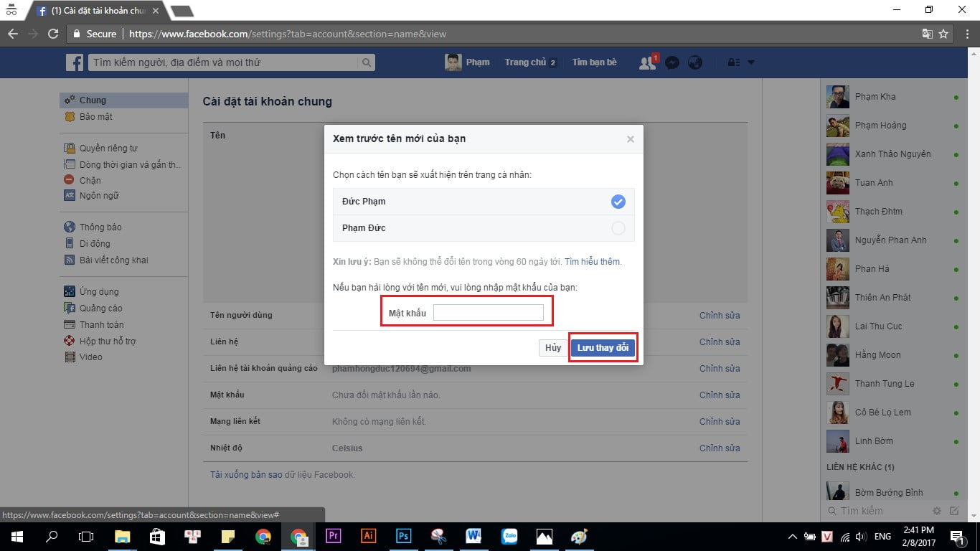Click the Mật khẩu password field
980x551 pixels.
[488, 313]
